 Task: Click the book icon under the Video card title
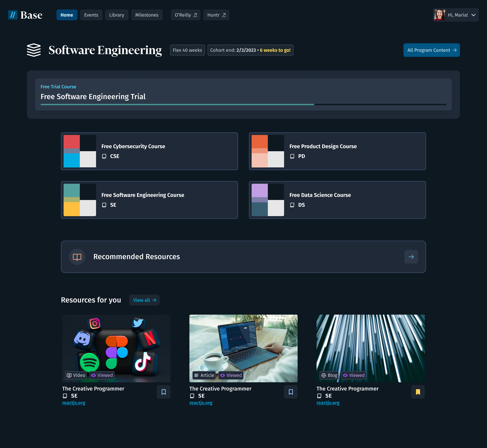(x=65, y=396)
